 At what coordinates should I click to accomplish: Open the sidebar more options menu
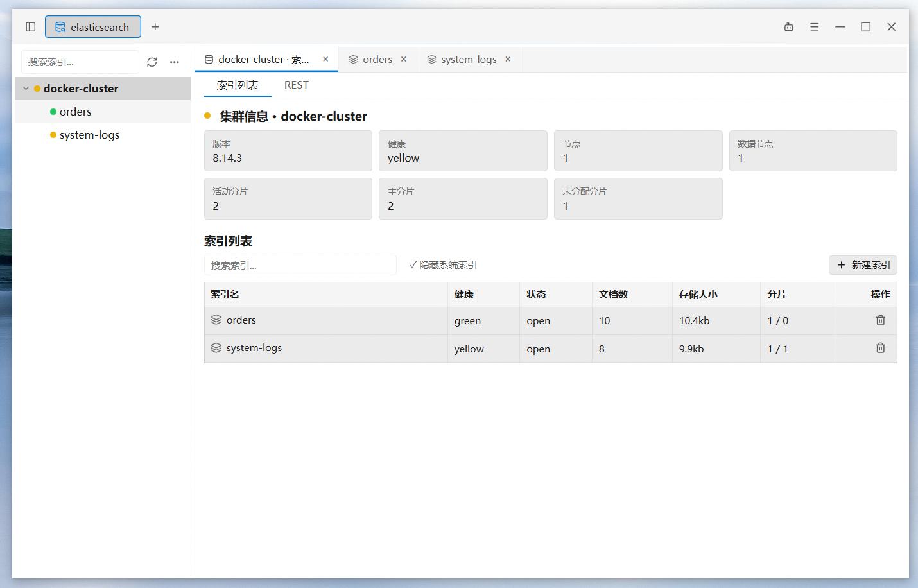tap(175, 62)
